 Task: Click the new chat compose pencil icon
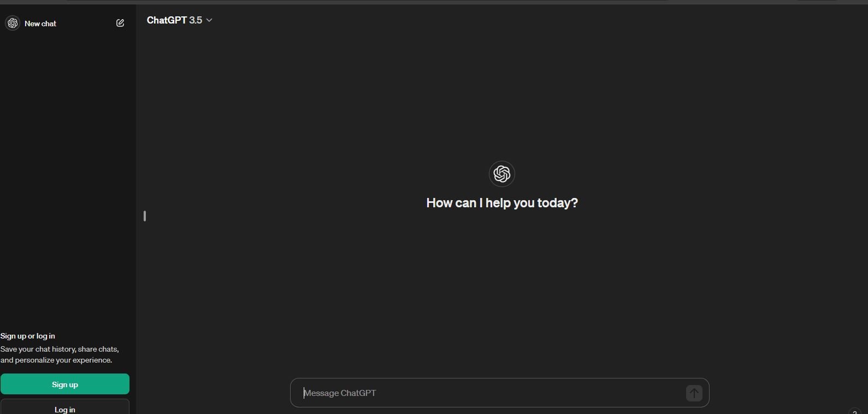click(120, 23)
